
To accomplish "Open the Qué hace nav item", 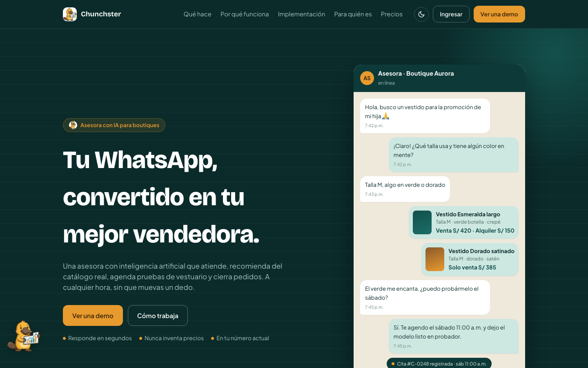I will point(198,14).
